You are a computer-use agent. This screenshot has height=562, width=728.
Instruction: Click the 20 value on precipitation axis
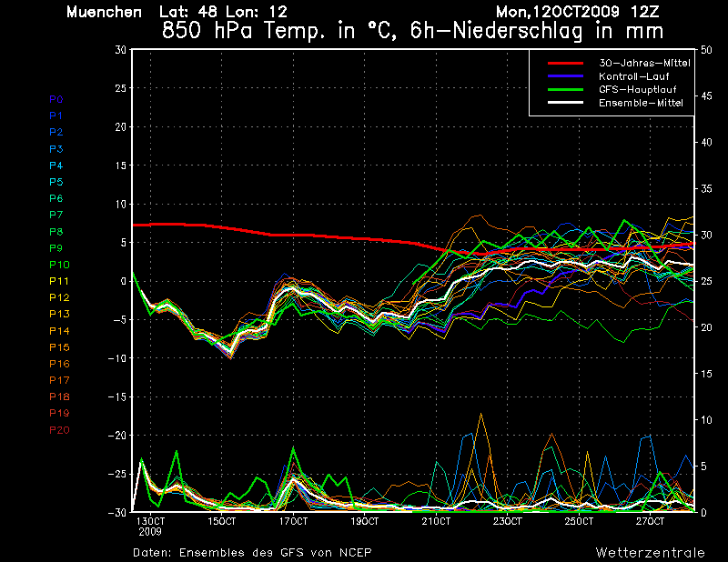pos(706,327)
